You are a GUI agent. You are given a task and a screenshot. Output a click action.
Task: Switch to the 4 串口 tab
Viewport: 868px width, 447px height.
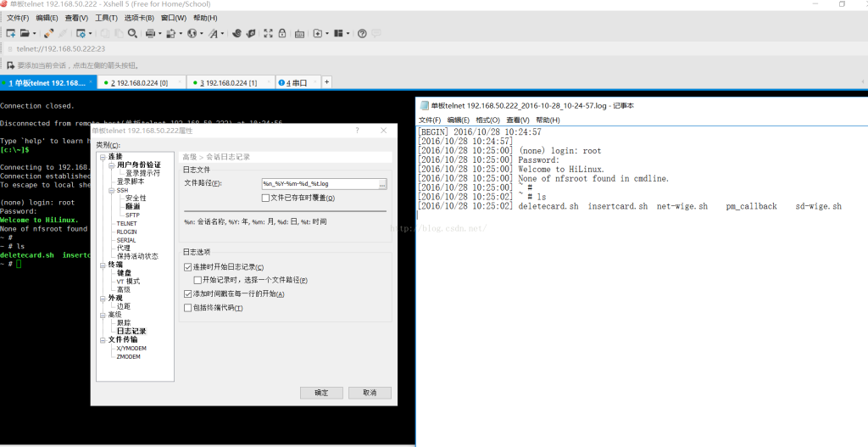[x=298, y=83]
